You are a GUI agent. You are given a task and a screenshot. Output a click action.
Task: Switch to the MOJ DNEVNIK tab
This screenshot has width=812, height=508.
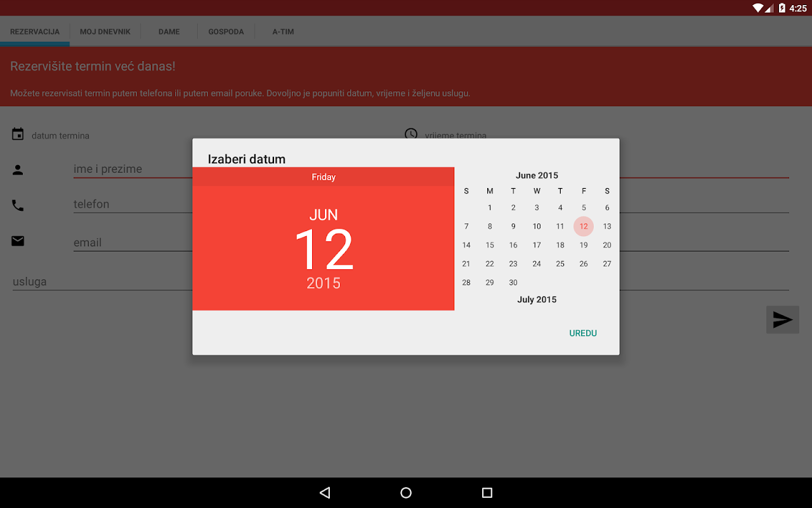pos(105,32)
